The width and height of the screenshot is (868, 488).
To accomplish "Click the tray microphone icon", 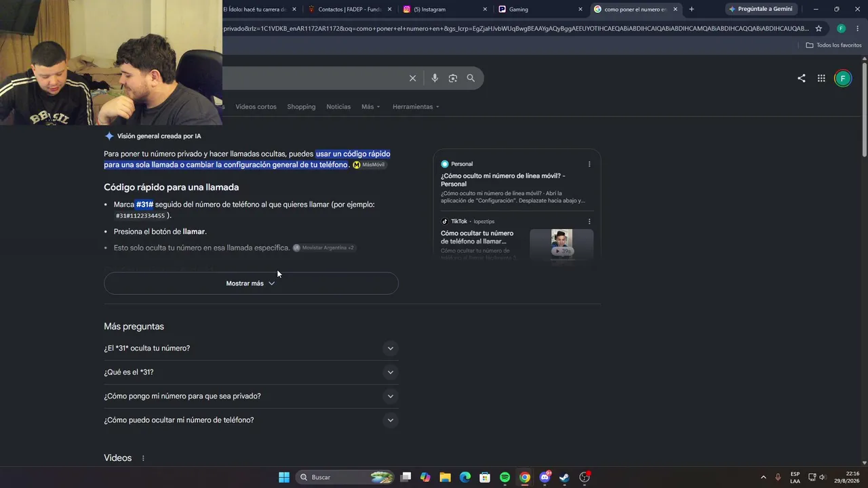I will (x=778, y=477).
